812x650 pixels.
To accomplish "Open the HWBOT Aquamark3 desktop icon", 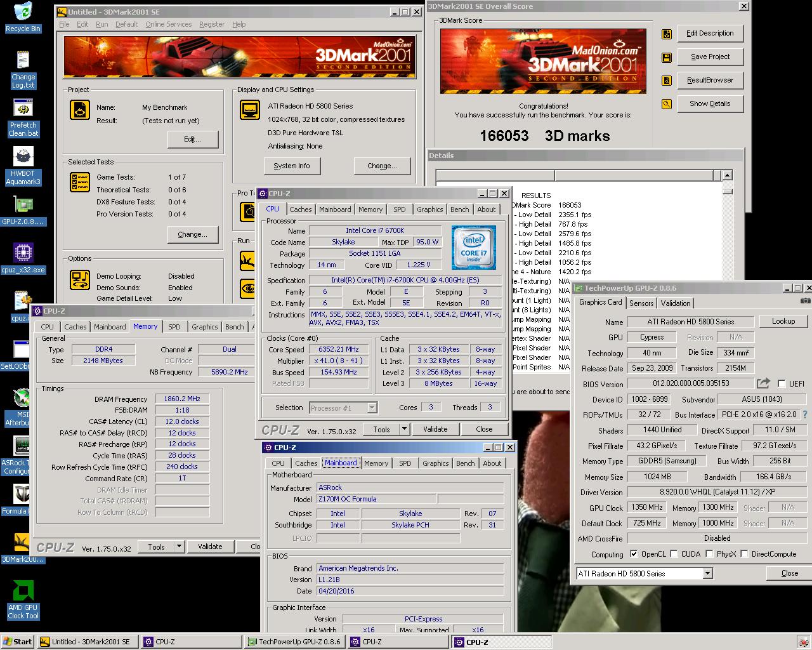I will click(23, 156).
